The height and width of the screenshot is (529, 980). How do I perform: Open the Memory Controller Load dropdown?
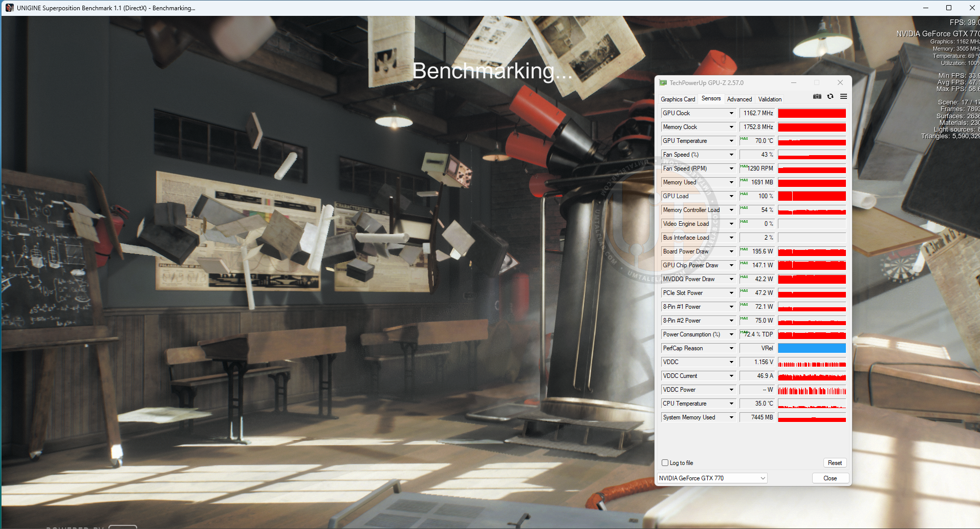tap(731, 210)
